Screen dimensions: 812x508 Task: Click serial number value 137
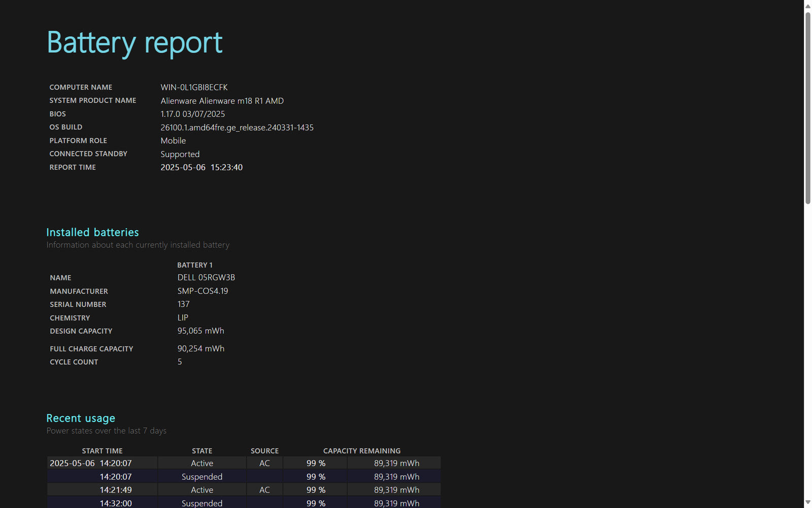(183, 304)
